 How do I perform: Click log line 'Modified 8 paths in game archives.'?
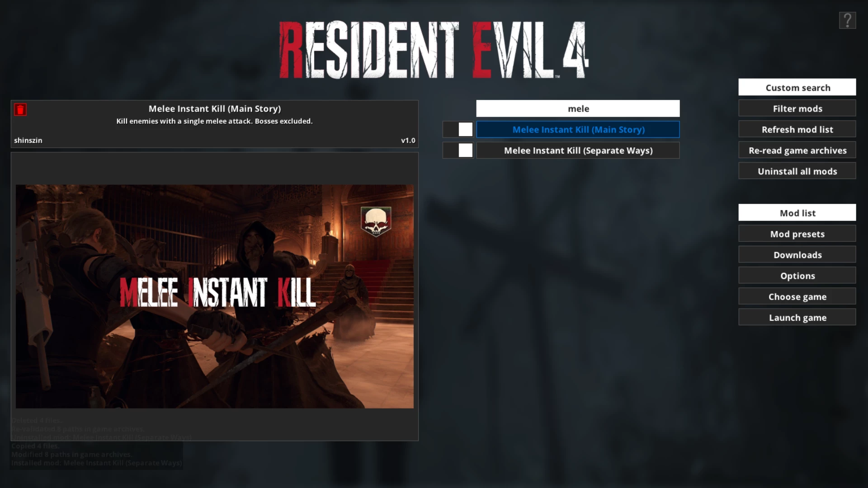pyautogui.click(x=71, y=455)
